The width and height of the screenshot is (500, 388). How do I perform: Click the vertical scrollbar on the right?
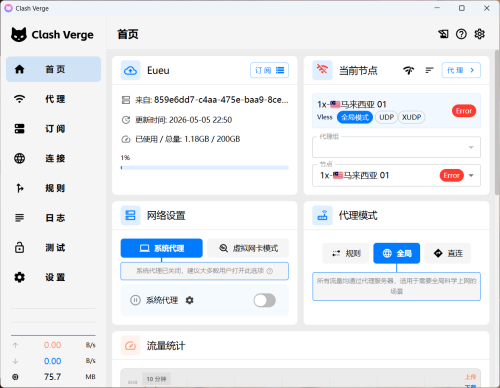click(497, 122)
